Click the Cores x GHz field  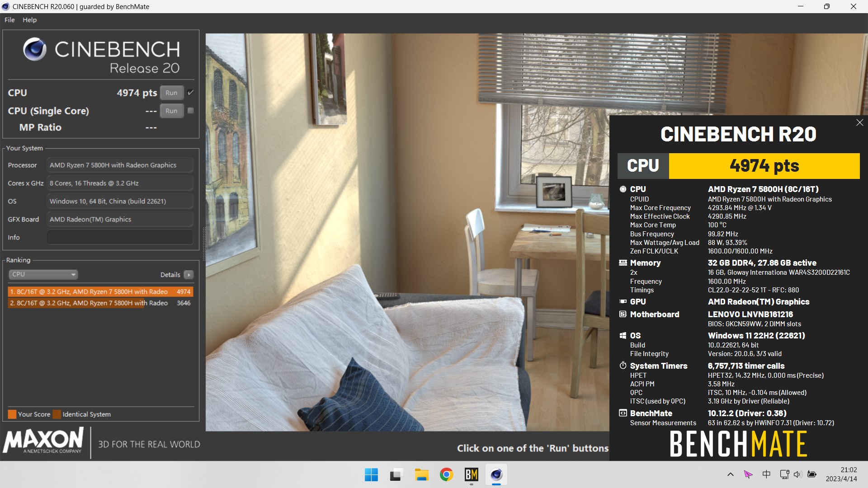click(120, 183)
